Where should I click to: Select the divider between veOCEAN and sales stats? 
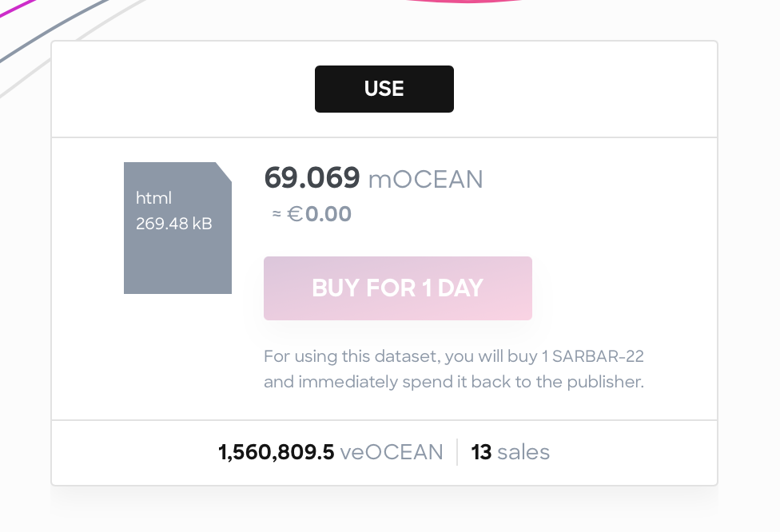458,451
